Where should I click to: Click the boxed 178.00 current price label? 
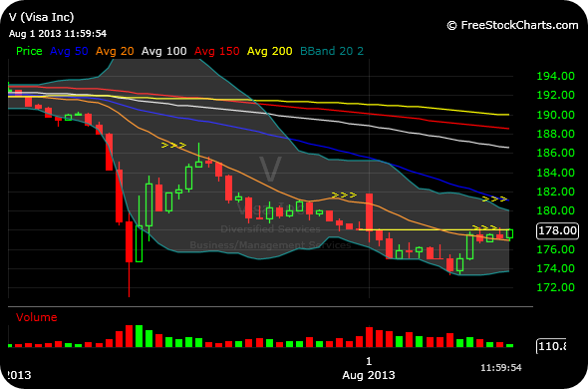[557, 230]
